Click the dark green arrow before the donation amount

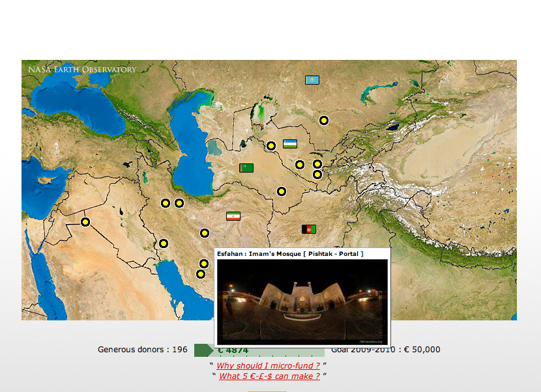coord(203,350)
